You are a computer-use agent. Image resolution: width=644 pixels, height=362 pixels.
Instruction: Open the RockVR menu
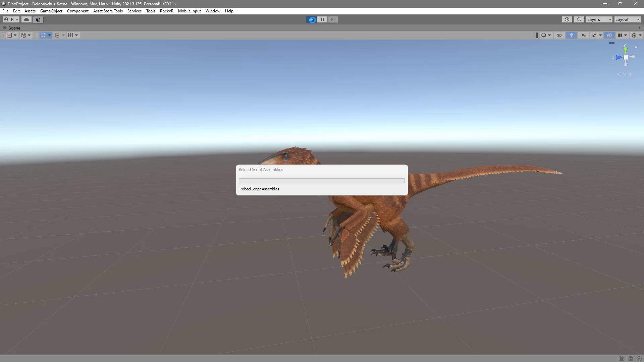pyautogui.click(x=167, y=11)
